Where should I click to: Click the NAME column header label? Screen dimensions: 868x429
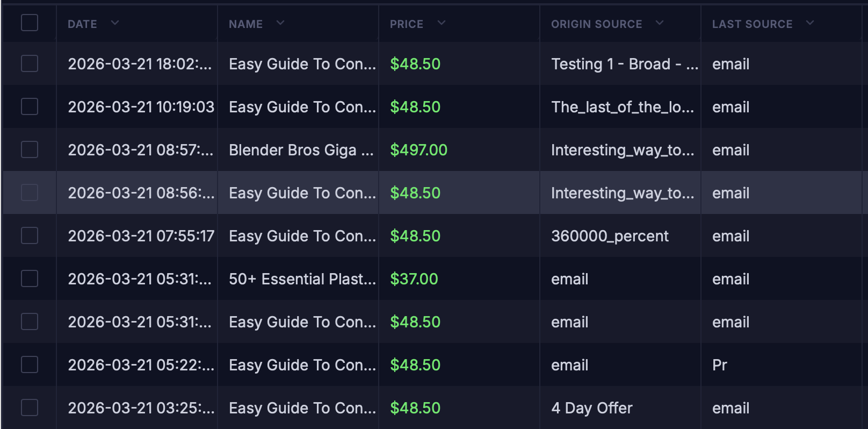click(245, 24)
